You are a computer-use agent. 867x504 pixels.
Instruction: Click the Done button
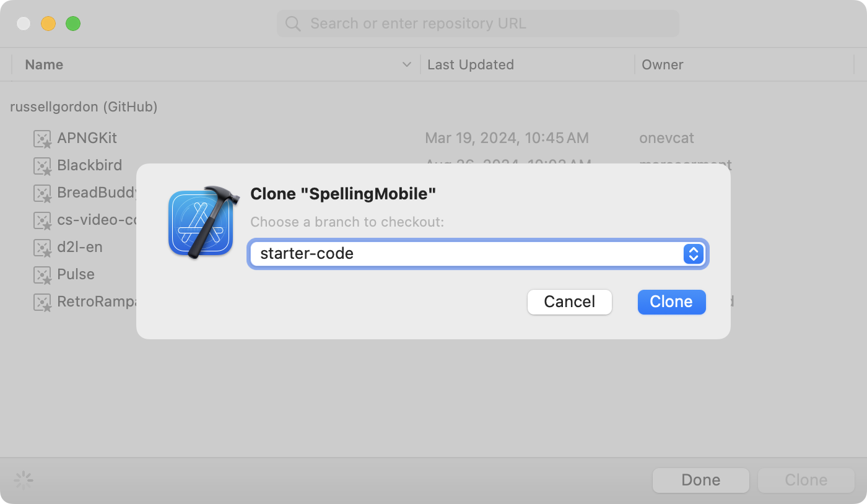coord(700,480)
